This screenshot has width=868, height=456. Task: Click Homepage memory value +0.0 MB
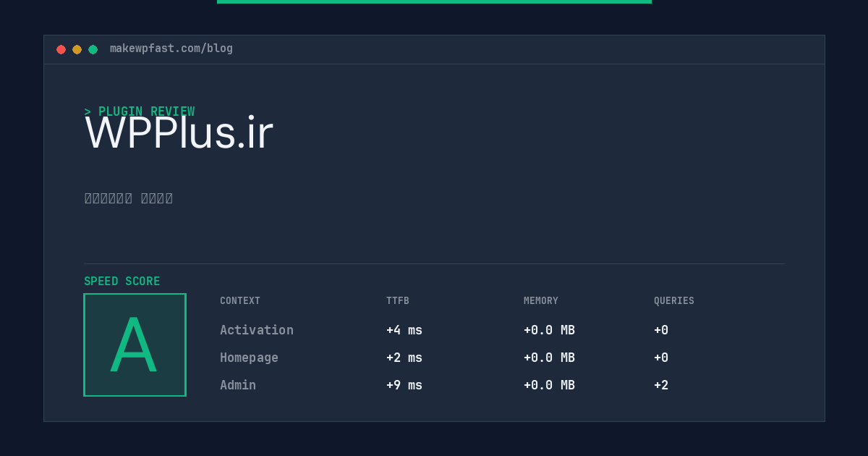point(549,358)
